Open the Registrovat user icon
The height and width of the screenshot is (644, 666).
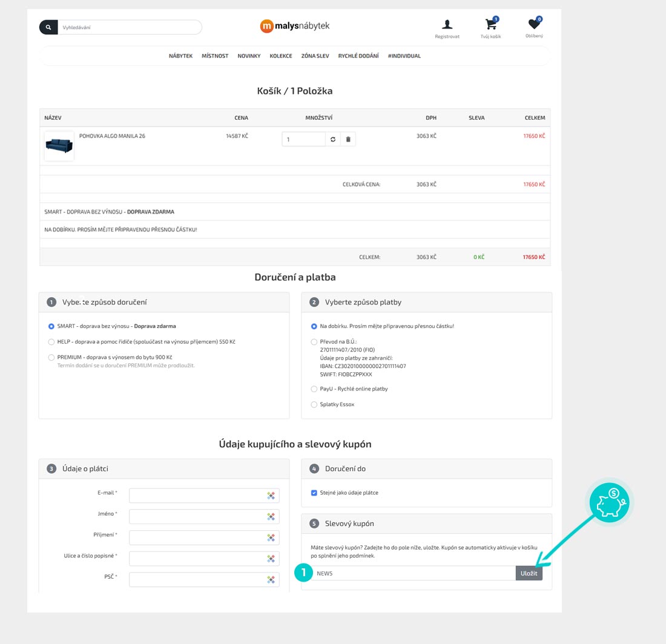[447, 25]
